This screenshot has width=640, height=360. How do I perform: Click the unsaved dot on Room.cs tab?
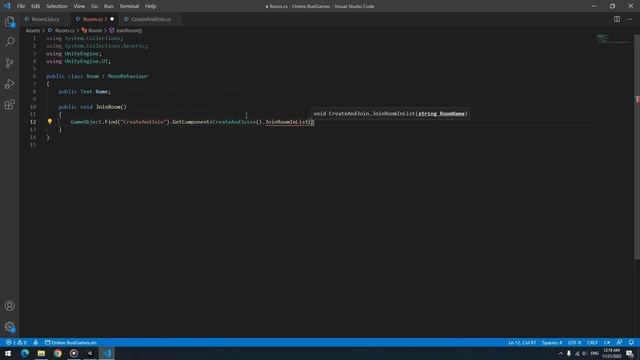pos(112,19)
